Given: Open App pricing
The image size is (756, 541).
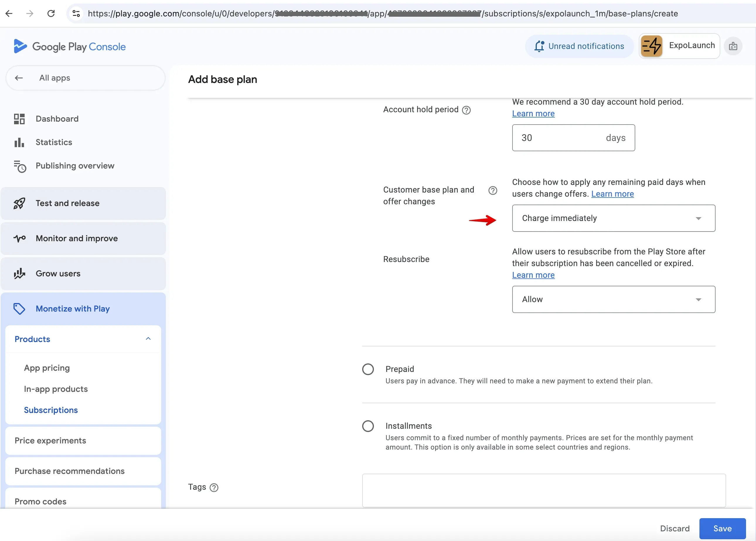Looking at the screenshot, I should pos(47,368).
